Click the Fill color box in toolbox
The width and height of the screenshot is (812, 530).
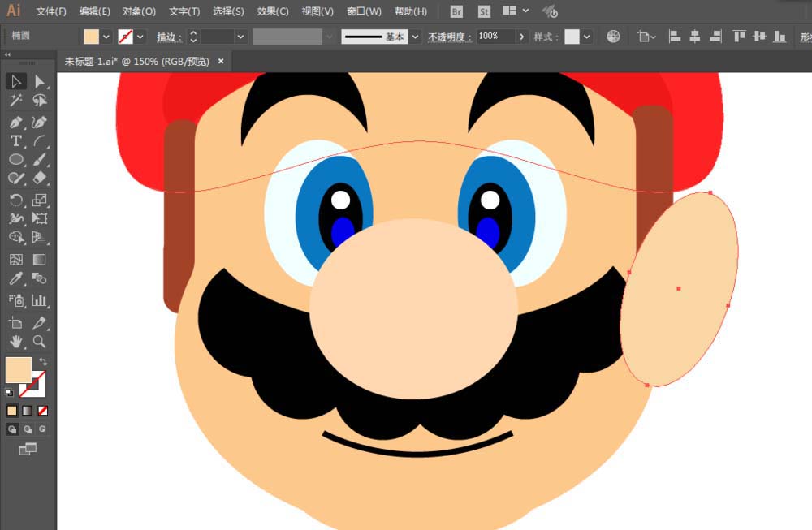[18, 369]
